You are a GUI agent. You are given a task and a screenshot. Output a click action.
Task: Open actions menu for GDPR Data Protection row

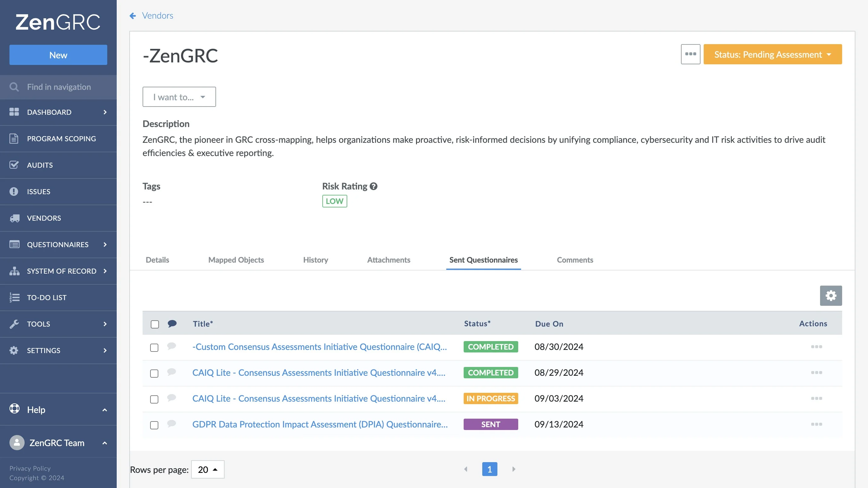817,424
